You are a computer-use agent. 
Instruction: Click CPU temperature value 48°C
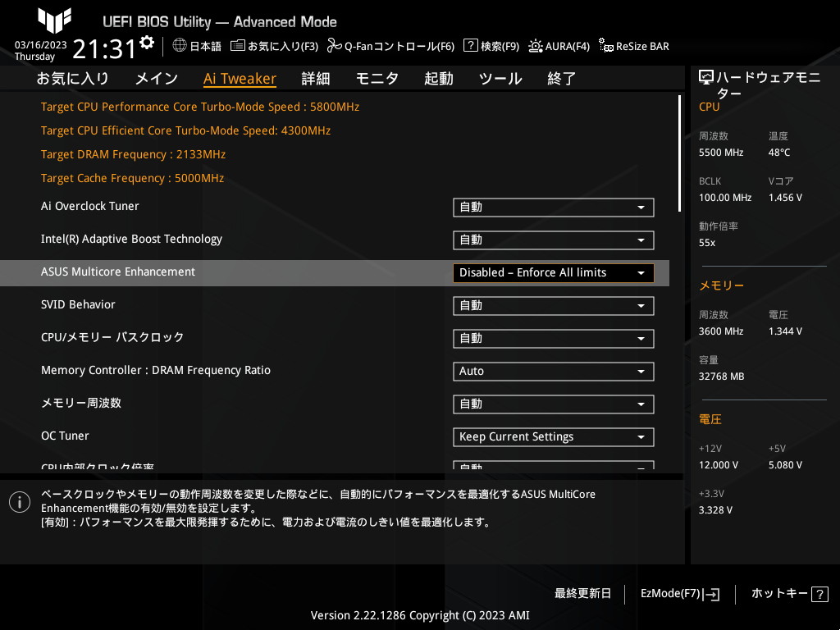[779, 153]
